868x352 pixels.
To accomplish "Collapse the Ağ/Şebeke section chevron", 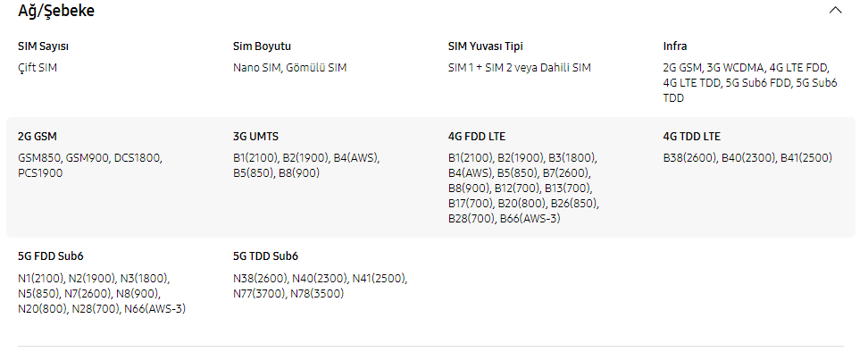I will pyautogui.click(x=835, y=10).
